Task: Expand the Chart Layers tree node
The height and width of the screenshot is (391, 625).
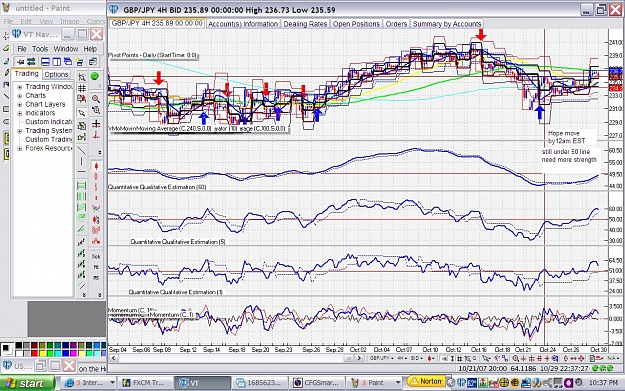Action: [x=20, y=104]
